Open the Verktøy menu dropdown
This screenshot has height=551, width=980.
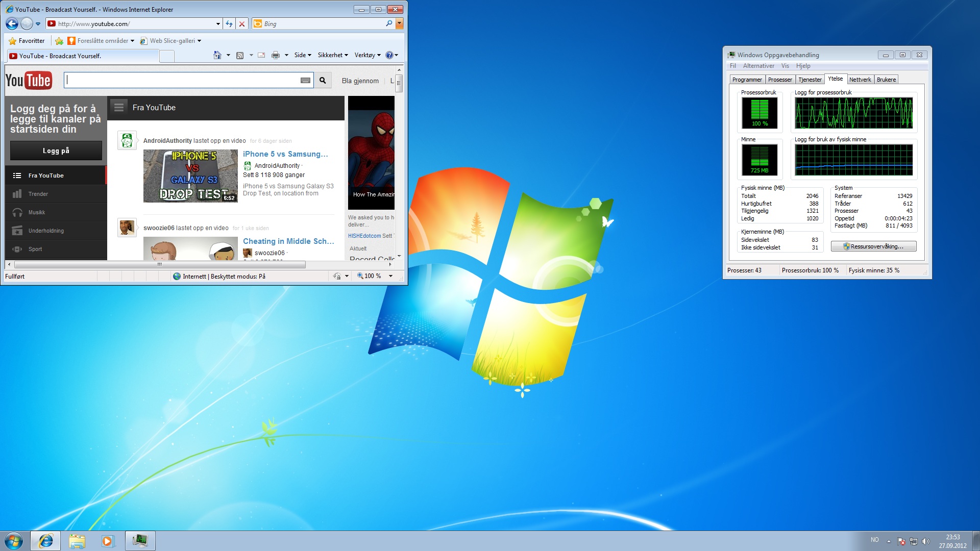[x=367, y=55]
